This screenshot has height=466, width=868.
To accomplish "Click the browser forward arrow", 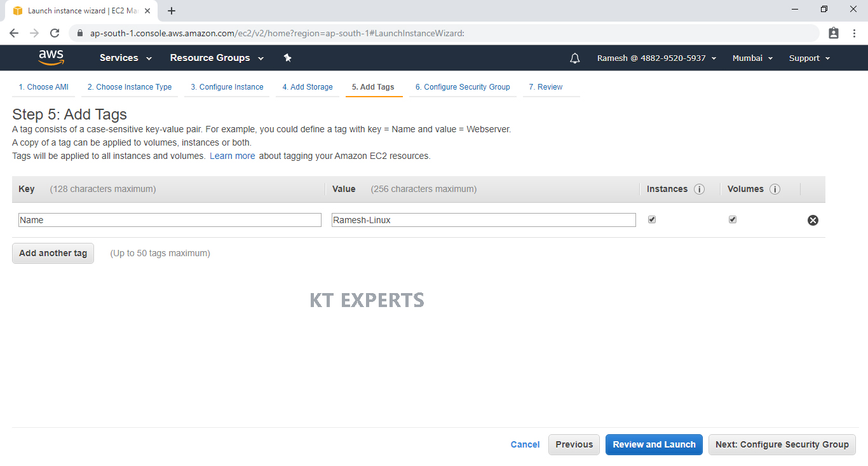I will click(34, 33).
